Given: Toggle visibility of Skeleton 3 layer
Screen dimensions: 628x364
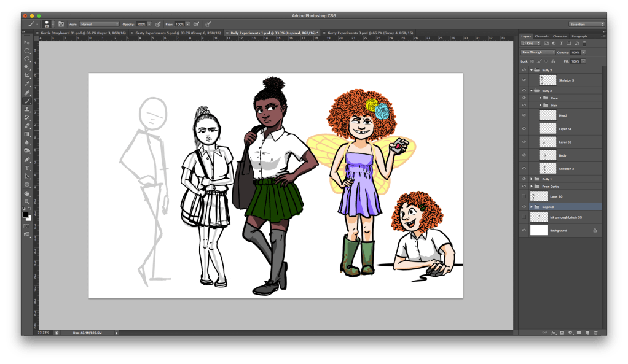Looking at the screenshot, I should (524, 80).
